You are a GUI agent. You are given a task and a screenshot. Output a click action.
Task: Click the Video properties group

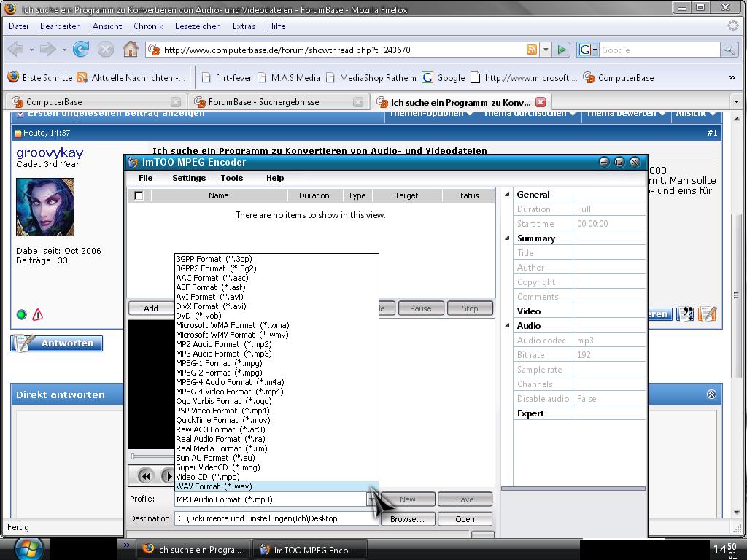[529, 311]
